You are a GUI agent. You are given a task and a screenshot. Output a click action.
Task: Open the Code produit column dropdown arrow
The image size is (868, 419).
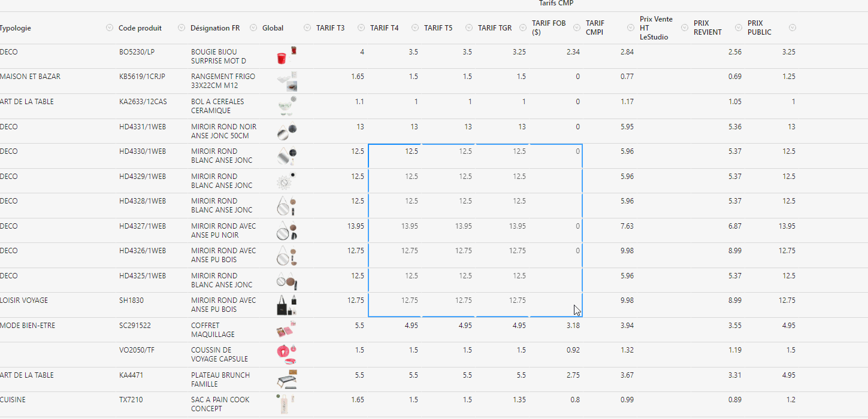point(182,28)
